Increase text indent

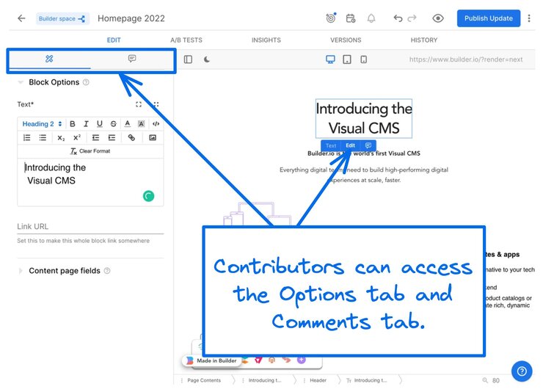[112, 138]
